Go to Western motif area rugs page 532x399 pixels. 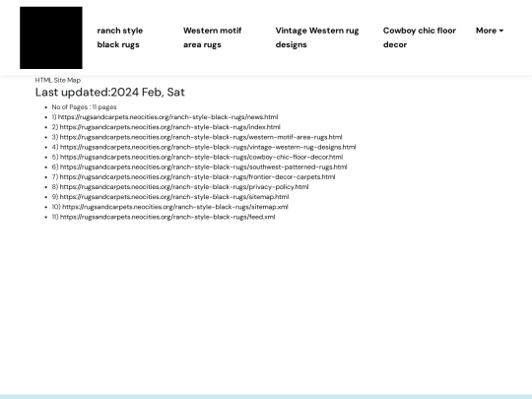(212, 37)
